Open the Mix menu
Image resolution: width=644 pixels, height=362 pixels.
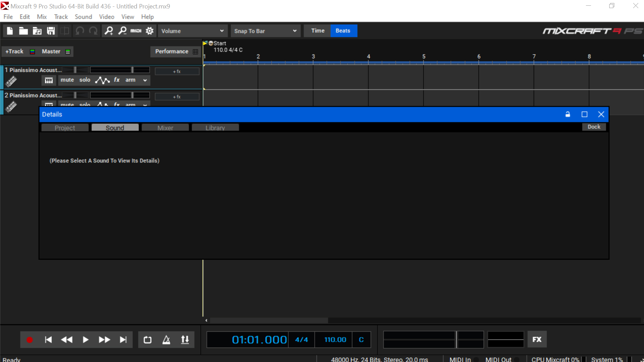(42, 17)
